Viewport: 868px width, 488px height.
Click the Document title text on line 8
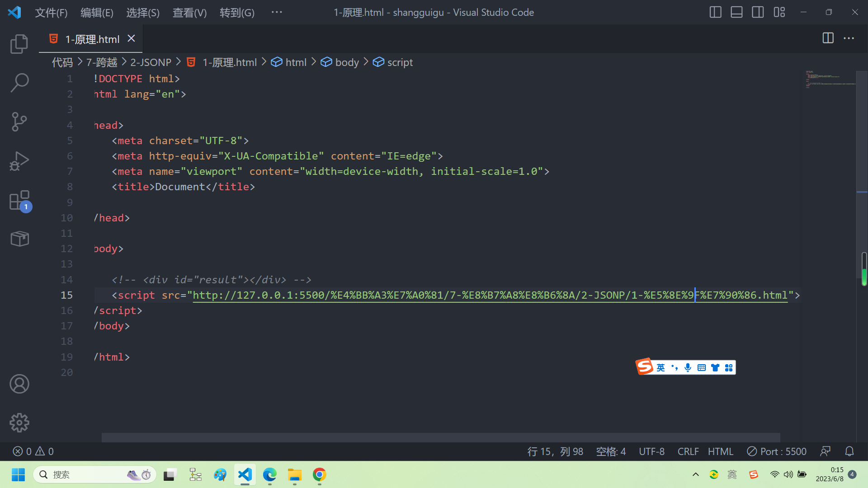(180, 187)
